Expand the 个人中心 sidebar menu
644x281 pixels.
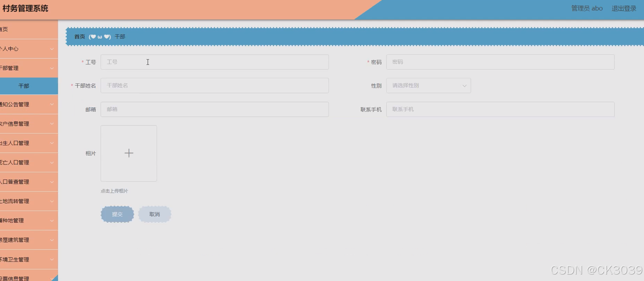(x=29, y=49)
